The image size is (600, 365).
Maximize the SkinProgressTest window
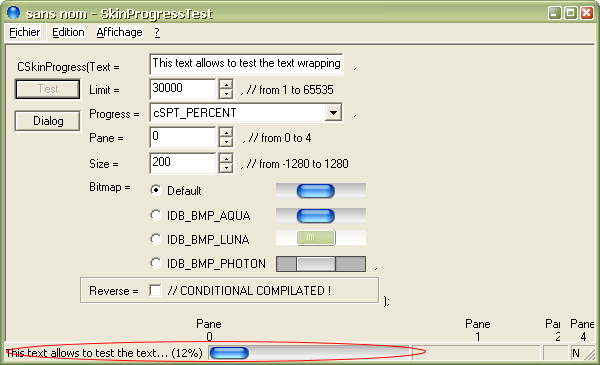click(571, 13)
